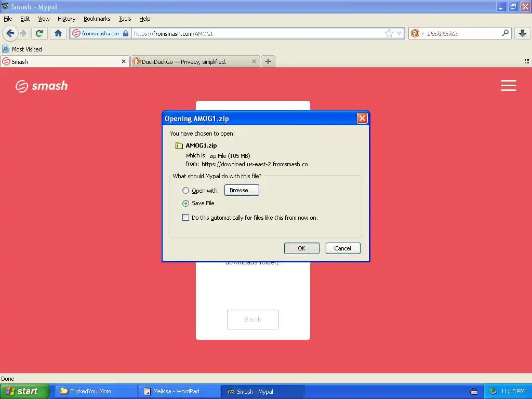Image resolution: width=532 pixels, height=399 pixels.
Task: Open DuckDuckGo search engine selector
Action: pyautogui.click(x=417, y=33)
